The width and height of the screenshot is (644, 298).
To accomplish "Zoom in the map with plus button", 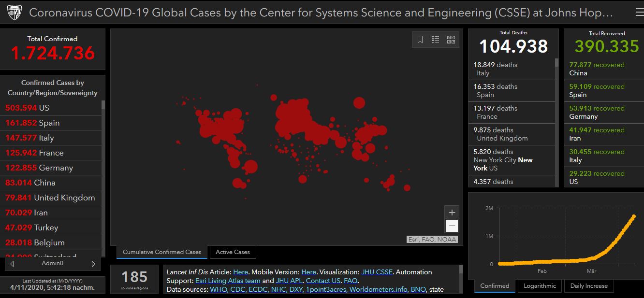I will (452, 213).
